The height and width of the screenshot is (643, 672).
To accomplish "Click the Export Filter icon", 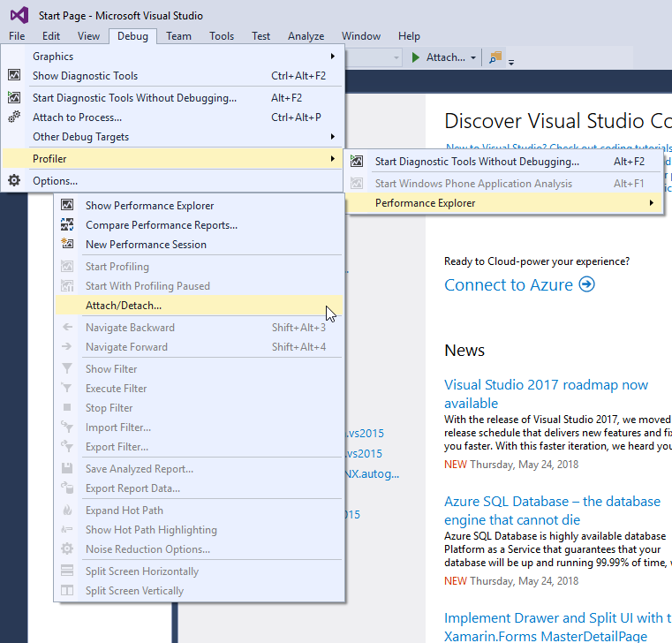I will (67, 446).
